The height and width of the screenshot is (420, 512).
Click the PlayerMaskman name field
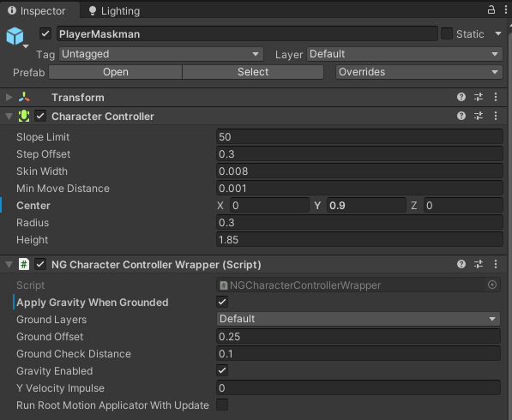[x=247, y=33]
